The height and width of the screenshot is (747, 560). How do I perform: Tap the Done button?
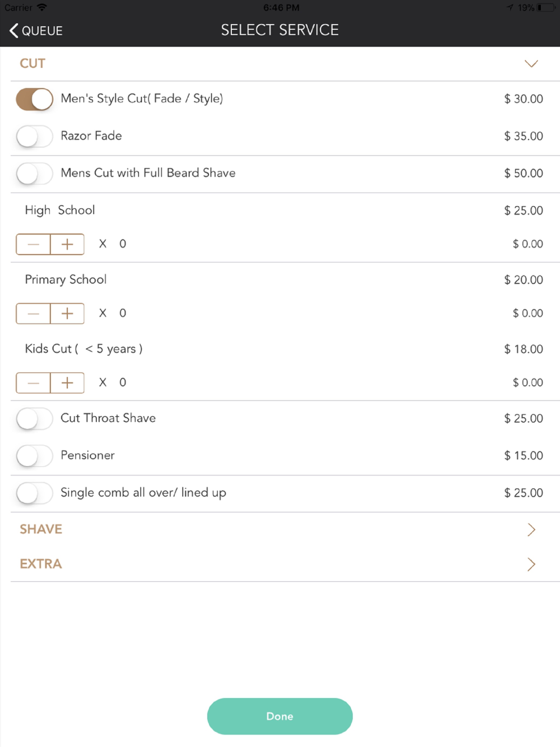pyautogui.click(x=279, y=716)
